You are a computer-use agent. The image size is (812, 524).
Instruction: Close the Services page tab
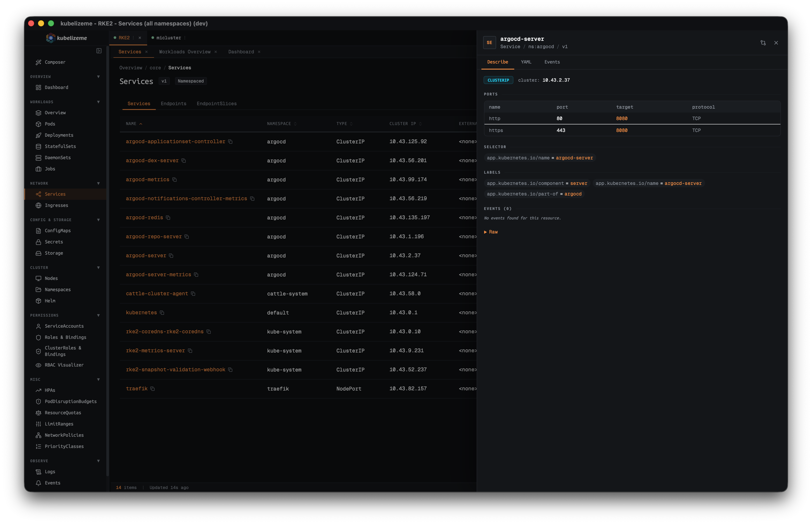(146, 52)
